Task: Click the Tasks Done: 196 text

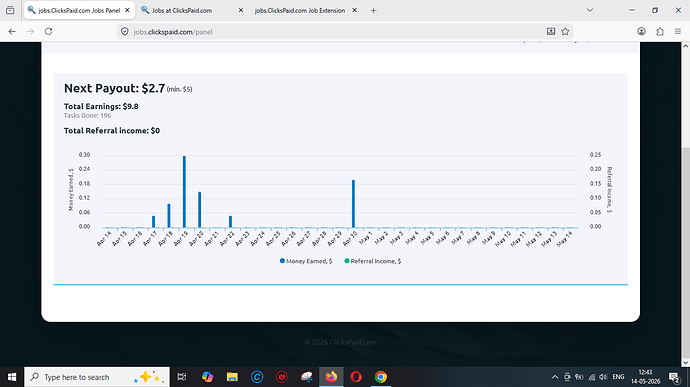Action: [87, 116]
